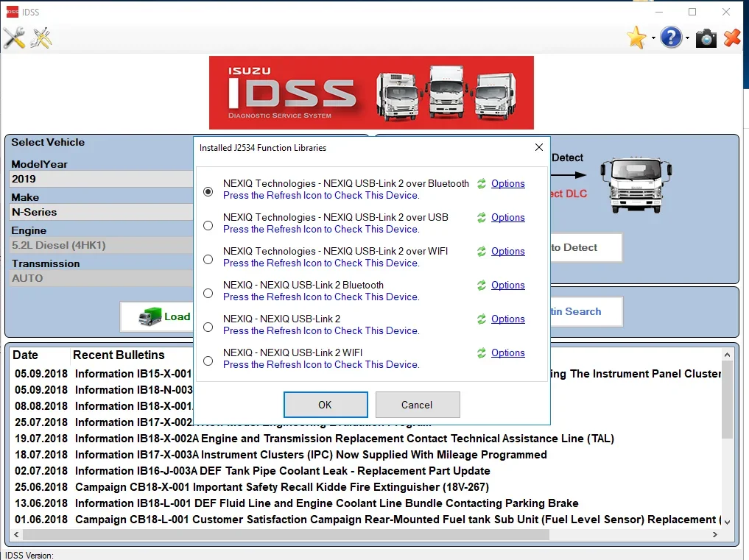749x560 pixels.
Task: Sort bulletins by the Date column header
Action: [25, 355]
